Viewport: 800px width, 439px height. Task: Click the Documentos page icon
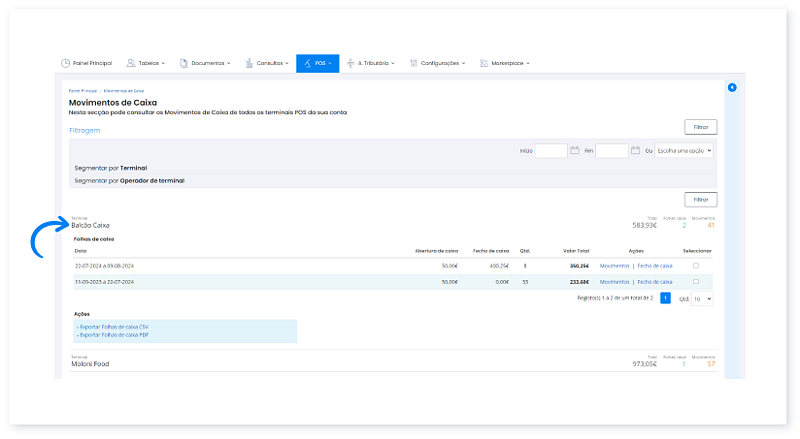click(184, 63)
